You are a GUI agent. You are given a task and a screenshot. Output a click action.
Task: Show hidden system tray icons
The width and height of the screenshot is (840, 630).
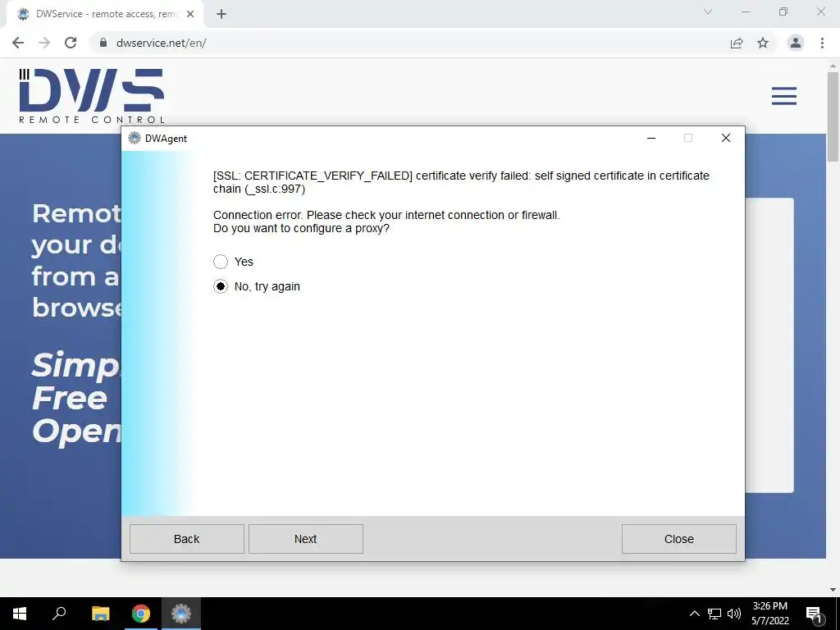point(694,614)
